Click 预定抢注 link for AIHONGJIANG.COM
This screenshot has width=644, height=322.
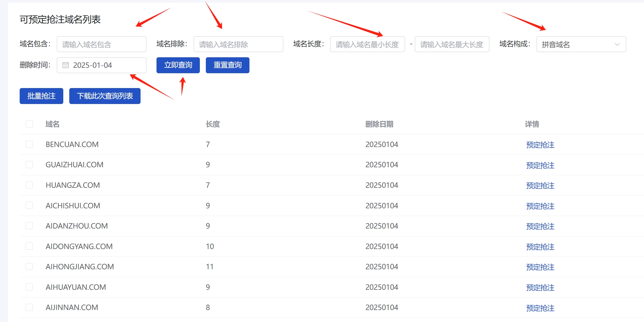(x=540, y=267)
